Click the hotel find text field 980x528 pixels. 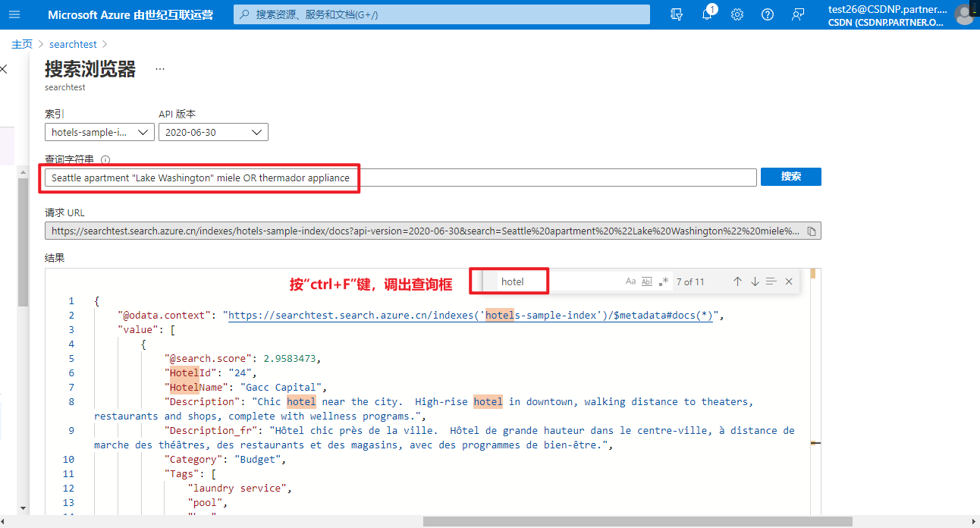coord(558,281)
